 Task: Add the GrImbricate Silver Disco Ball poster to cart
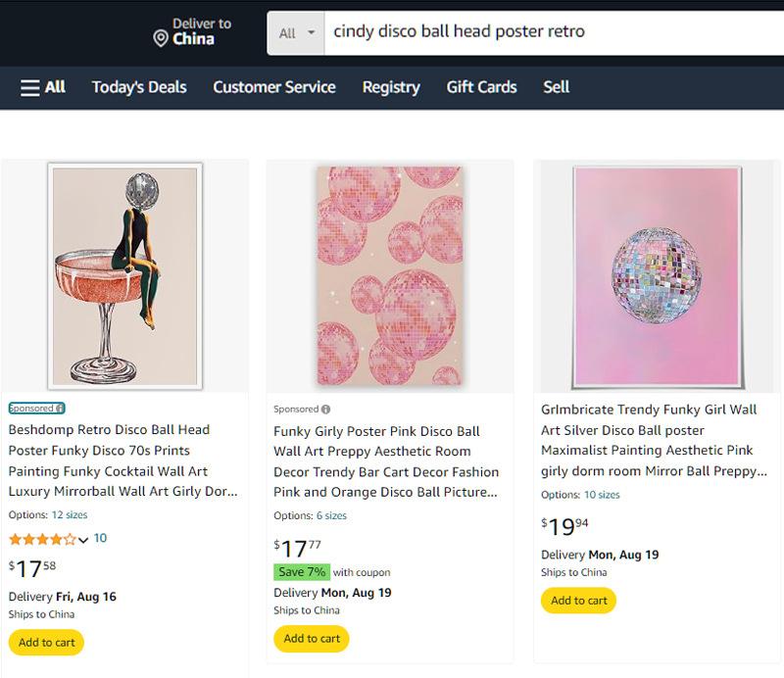pyautogui.click(x=578, y=601)
